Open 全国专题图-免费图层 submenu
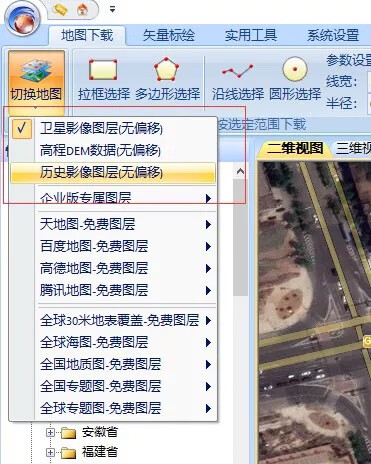 (x=113, y=386)
